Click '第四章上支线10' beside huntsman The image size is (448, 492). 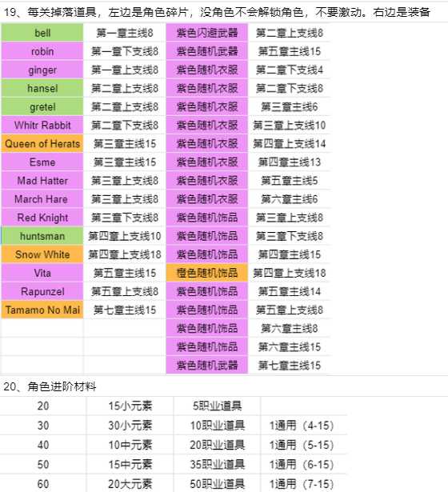pos(125,236)
